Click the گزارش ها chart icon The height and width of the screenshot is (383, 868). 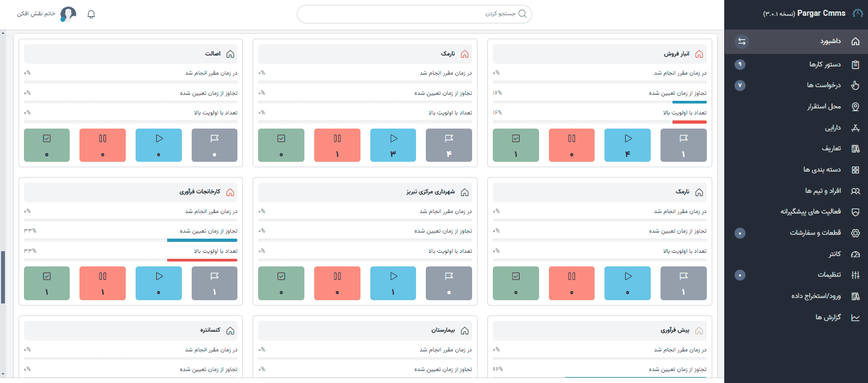(855, 318)
